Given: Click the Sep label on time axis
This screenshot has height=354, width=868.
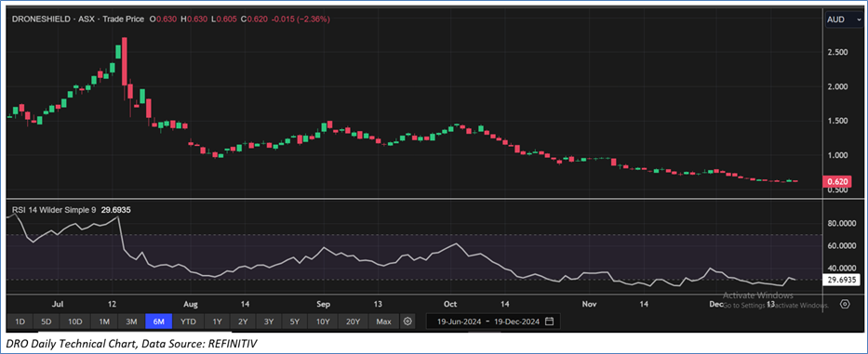Looking at the screenshot, I should coord(323,304).
